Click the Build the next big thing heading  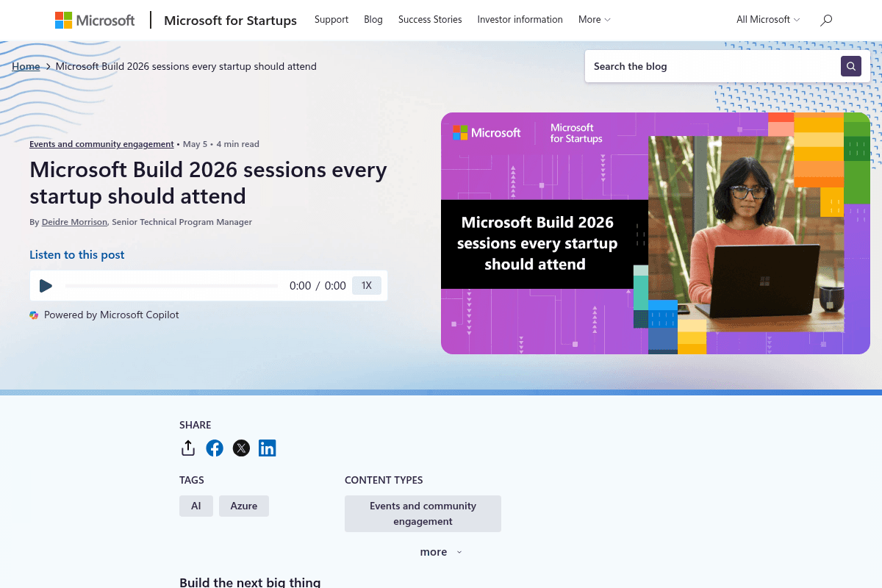[250, 582]
